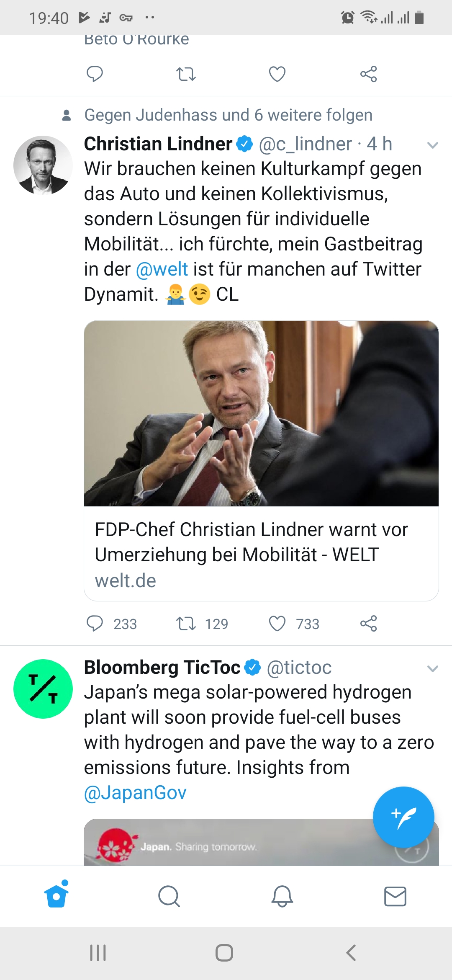Open the @JapanGov mention link

pyautogui.click(x=135, y=793)
